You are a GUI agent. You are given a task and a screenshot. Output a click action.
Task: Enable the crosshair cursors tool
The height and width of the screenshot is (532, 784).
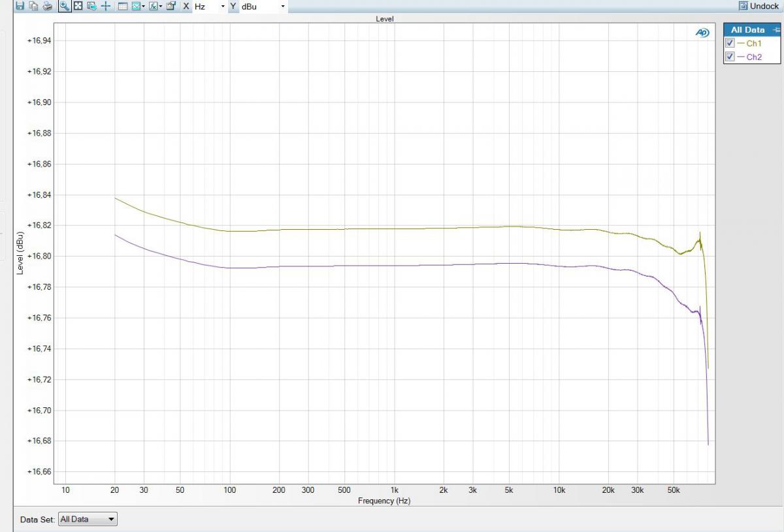point(106,6)
